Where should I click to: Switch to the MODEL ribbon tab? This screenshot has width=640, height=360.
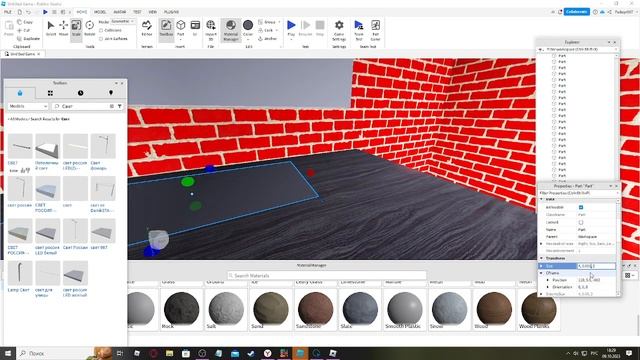[100, 12]
